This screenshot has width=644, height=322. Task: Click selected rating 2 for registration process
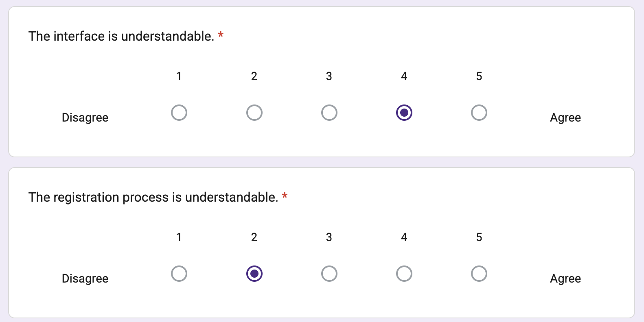coord(254,274)
